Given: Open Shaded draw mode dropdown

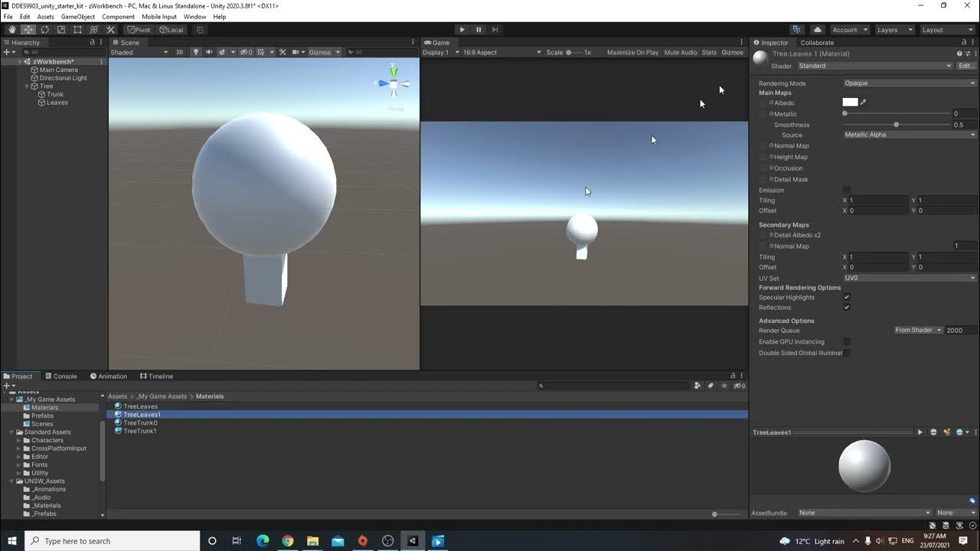Looking at the screenshot, I should 139,52.
